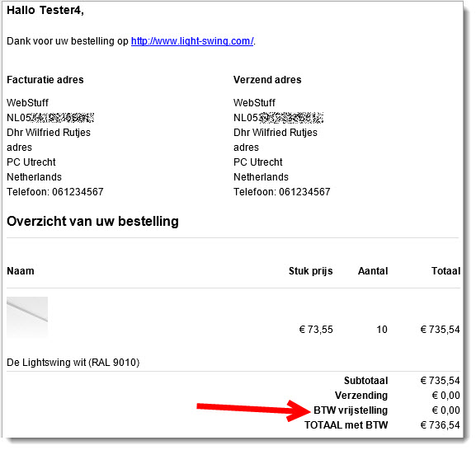Click the Overzicht van uw bestelling heading
The image size is (476, 450).
click(x=92, y=222)
